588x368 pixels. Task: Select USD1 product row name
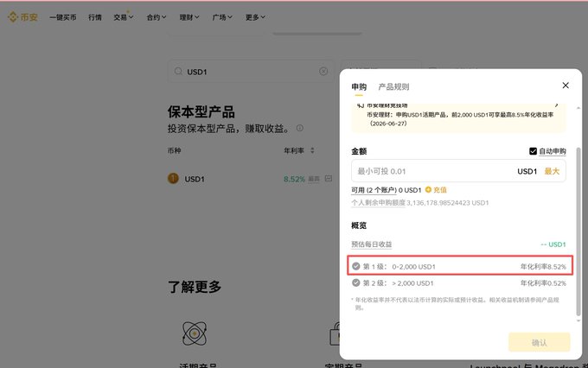point(195,179)
